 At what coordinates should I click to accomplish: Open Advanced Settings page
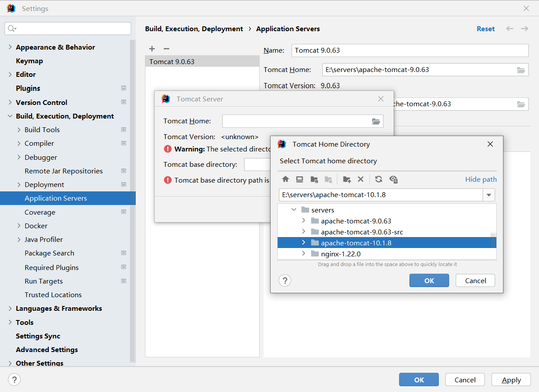(x=47, y=349)
